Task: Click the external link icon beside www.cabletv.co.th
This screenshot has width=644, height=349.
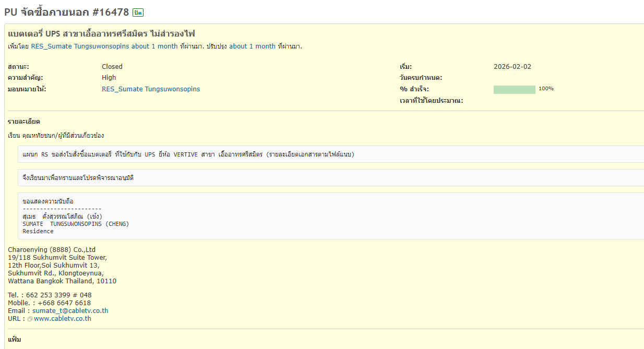Action: [30, 319]
